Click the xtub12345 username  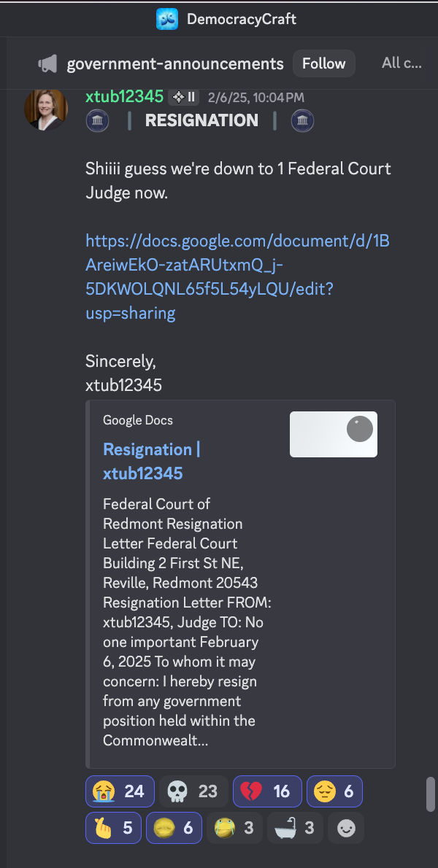(x=125, y=97)
